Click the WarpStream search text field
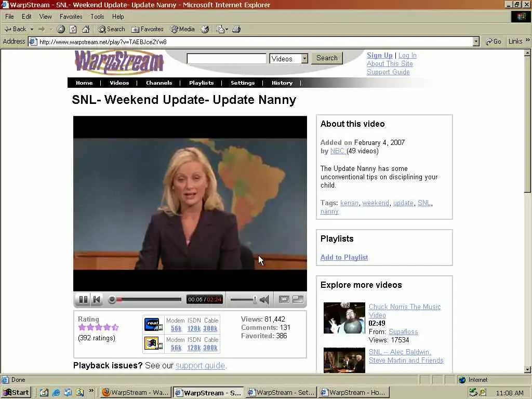The height and width of the screenshot is (399, 532). click(227, 59)
